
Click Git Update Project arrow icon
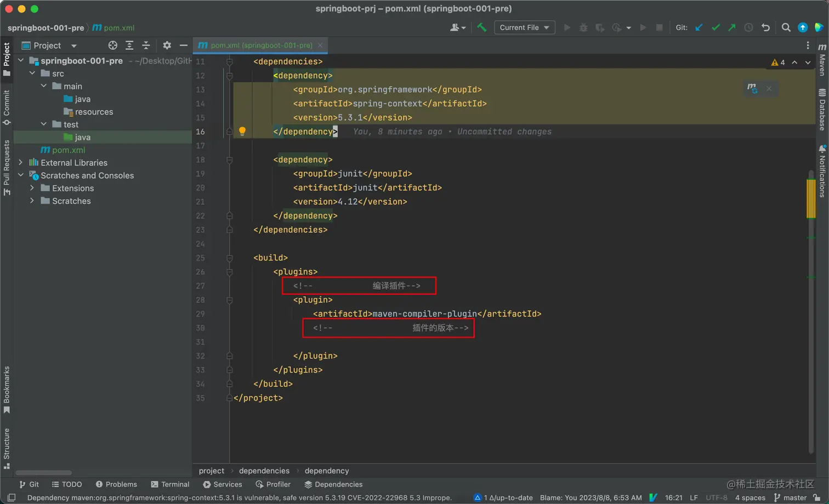pyautogui.click(x=699, y=27)
